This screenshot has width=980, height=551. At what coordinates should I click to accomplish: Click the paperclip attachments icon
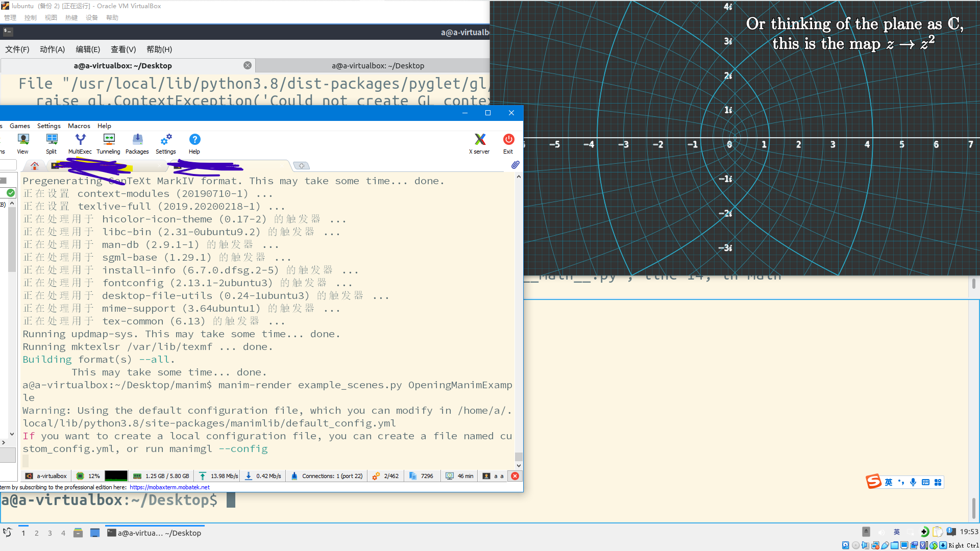click(x=514, y=165)
